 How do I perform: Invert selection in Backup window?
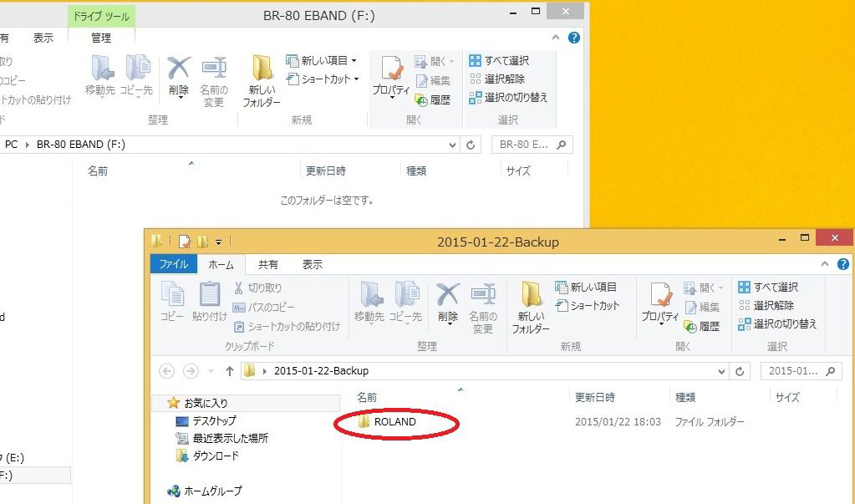tap(777, 324)
